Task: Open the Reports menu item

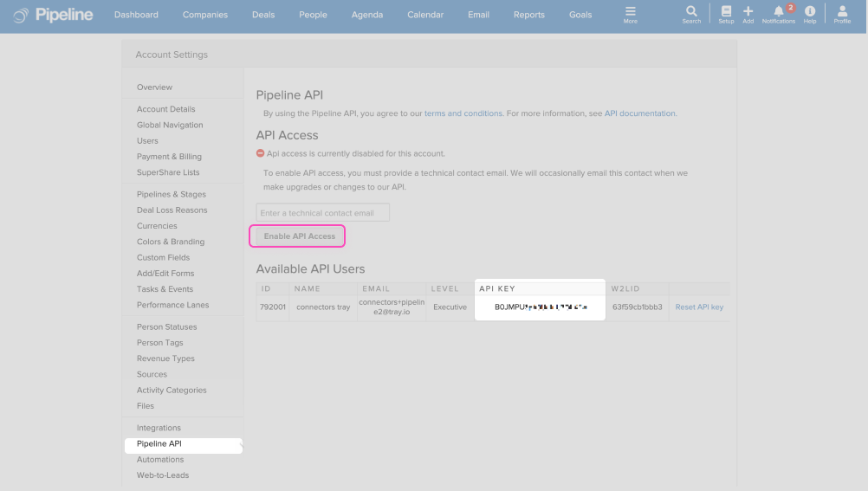Action: [528, 15]
